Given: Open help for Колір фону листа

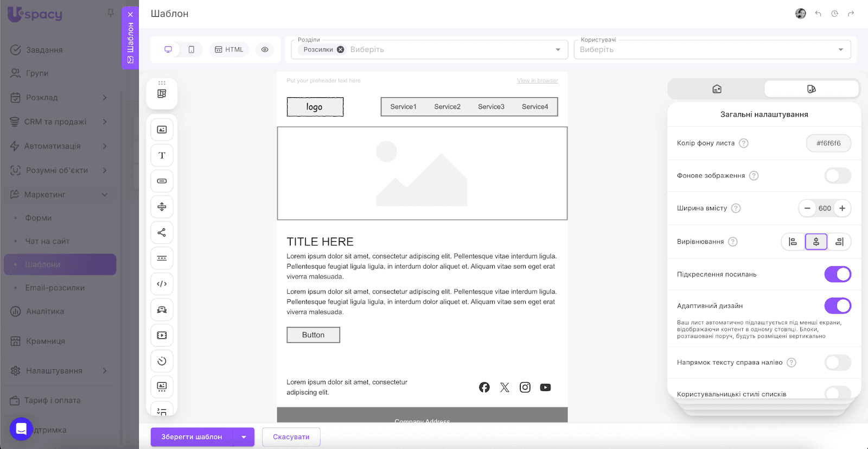Looking at the screenshot, I should pyautogui.click(x=744, y=143).
